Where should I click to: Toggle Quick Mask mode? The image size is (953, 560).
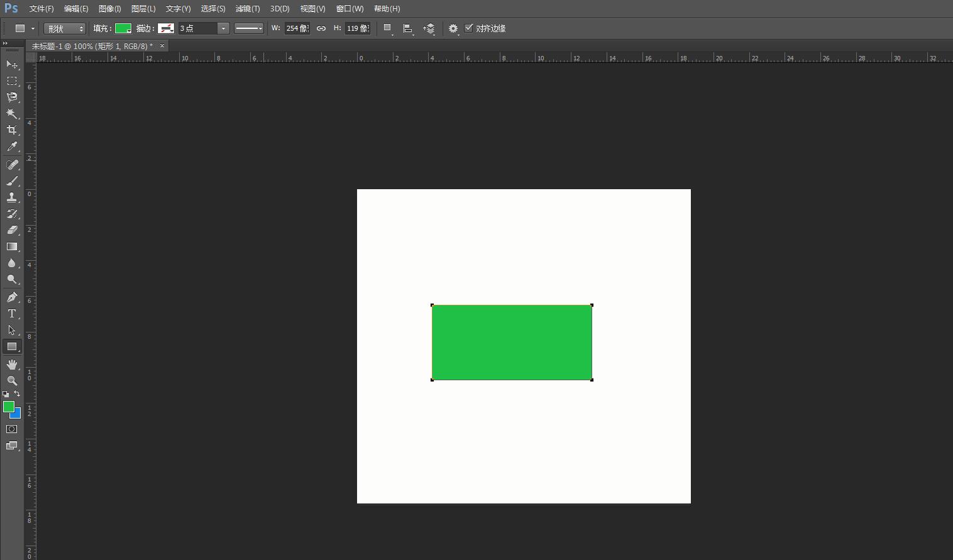(11, 429)
